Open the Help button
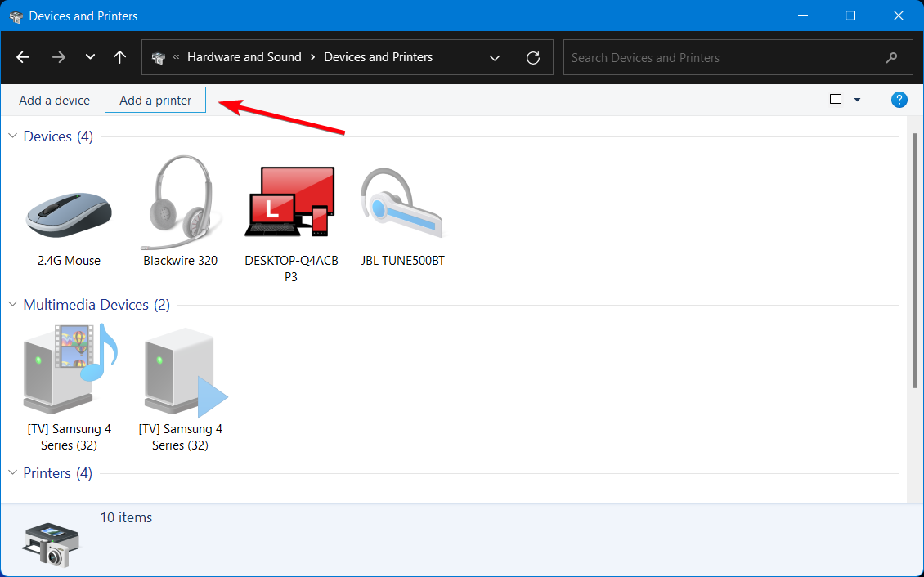 tap(899, 100)
